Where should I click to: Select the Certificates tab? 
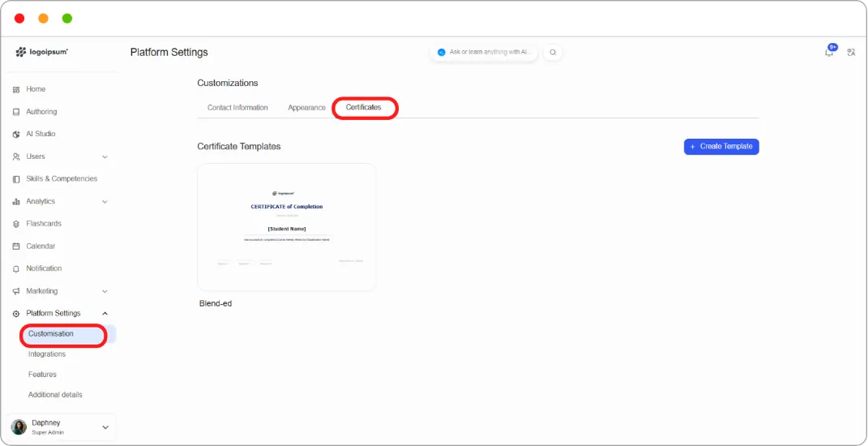coord(364,108)
